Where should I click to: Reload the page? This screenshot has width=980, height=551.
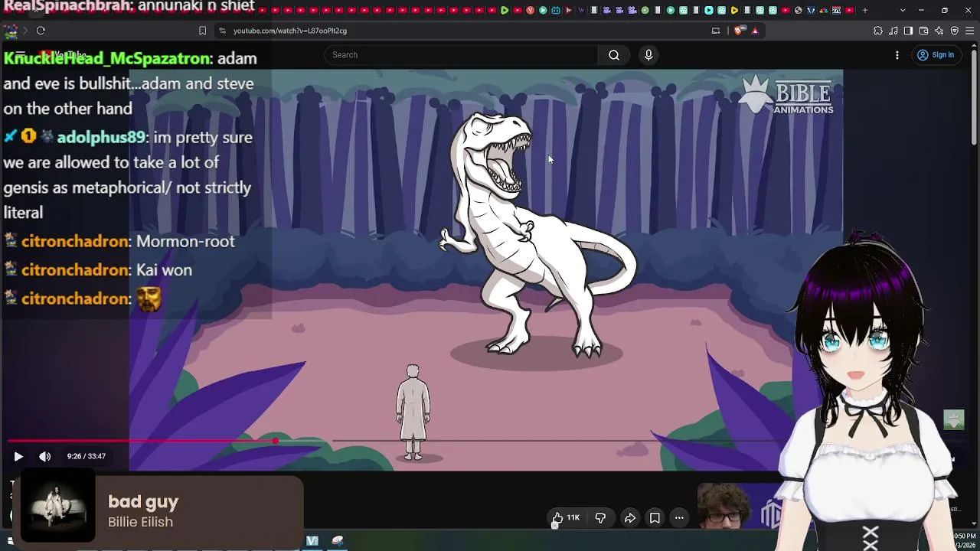point(41,31)
